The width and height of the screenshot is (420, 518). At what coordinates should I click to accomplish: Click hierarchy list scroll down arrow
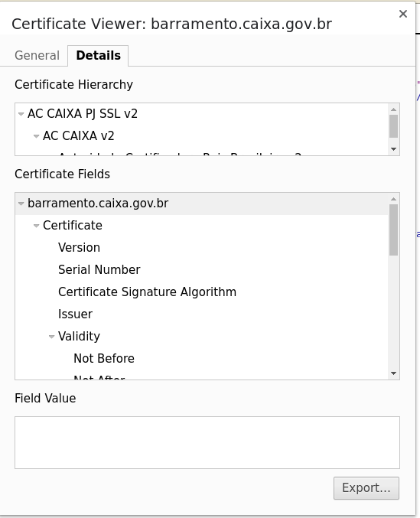(x=393, y=149)
